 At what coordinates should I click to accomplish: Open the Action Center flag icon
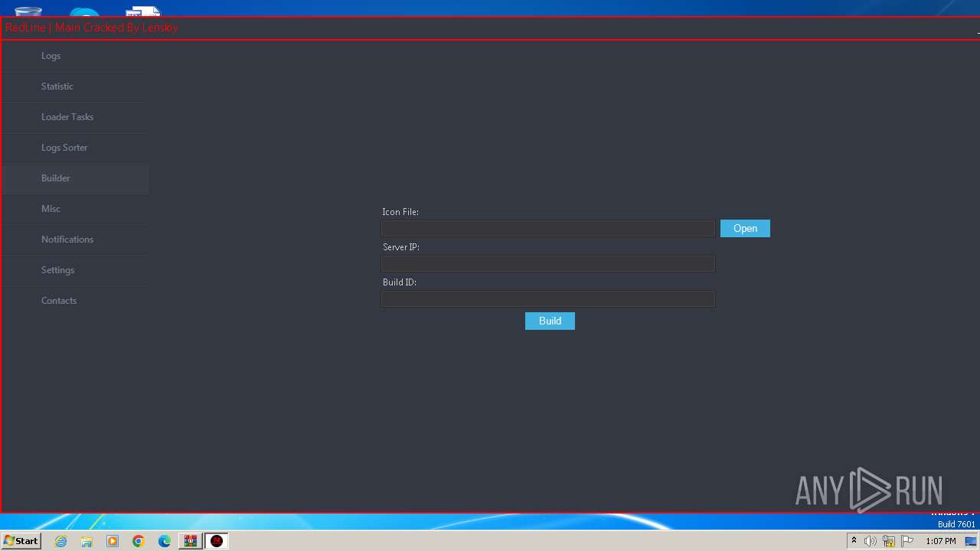[x=907, y=541]
